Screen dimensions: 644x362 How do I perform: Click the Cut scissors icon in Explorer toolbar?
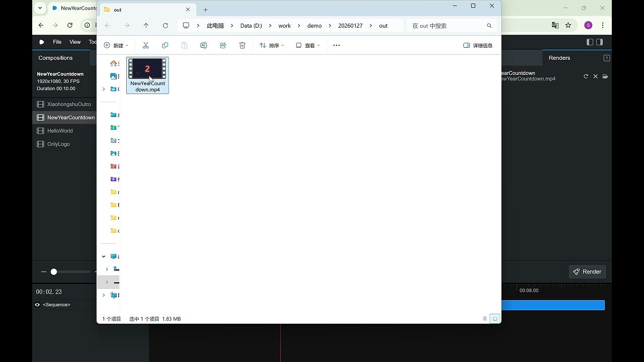145,45
